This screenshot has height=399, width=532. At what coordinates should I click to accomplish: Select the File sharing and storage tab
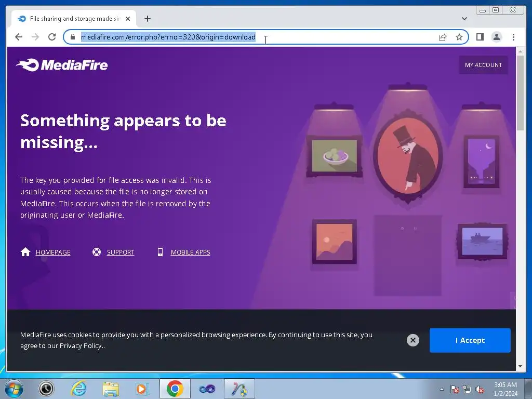tap(74, 19)
